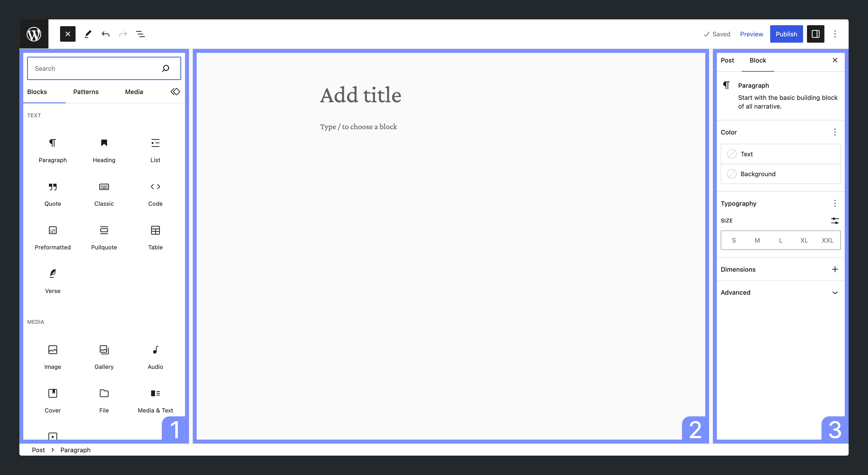Click the Publish button
Screen dimensions: 868x475
[786, 33]
